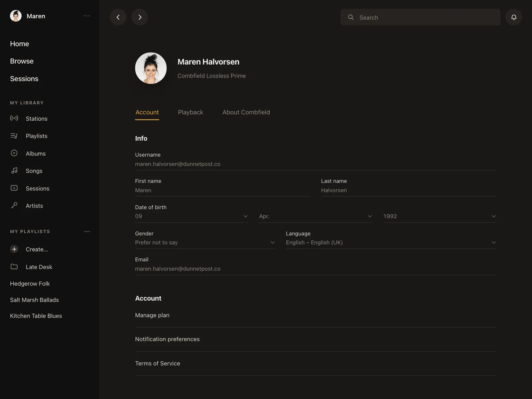Click the Songs music note icon
This screenshot has height=399, width=532.
tap(14, 171)
